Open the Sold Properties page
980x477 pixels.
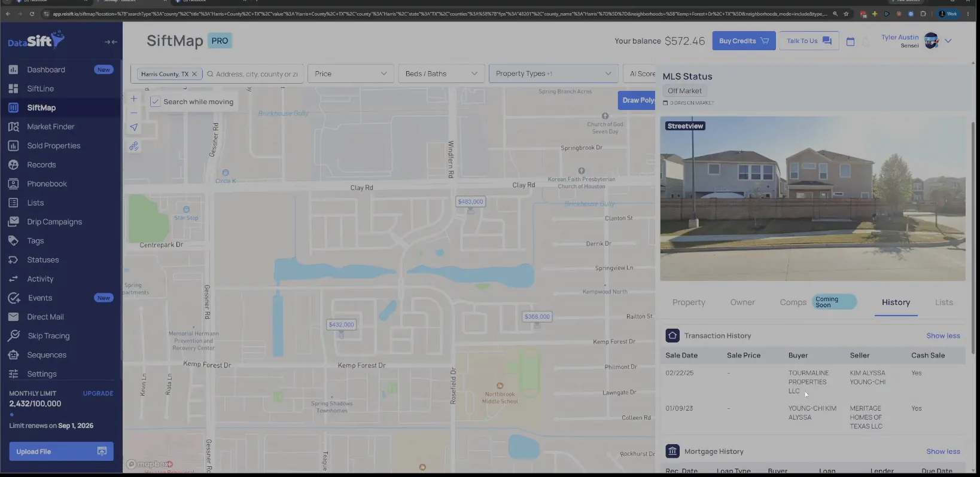[x=53, y=146]
